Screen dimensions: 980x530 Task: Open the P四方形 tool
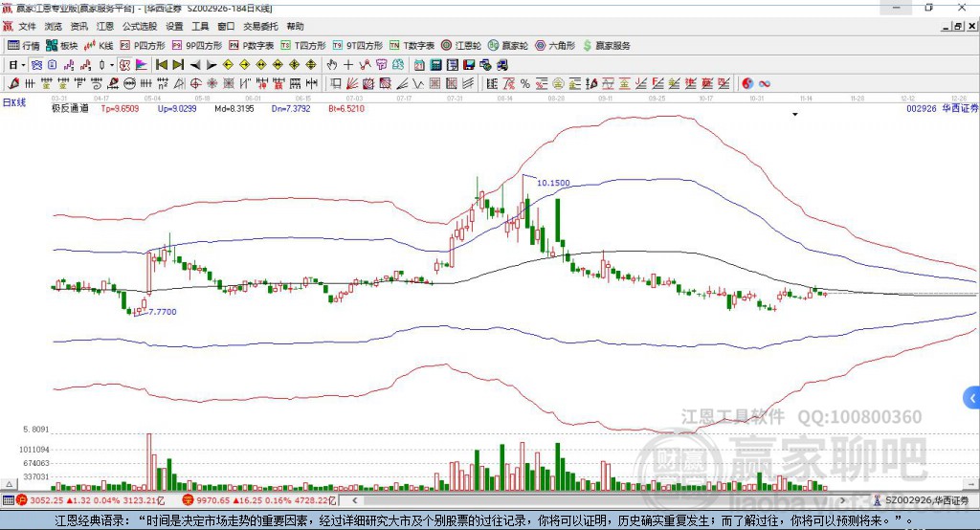click(x=143, y=46)
